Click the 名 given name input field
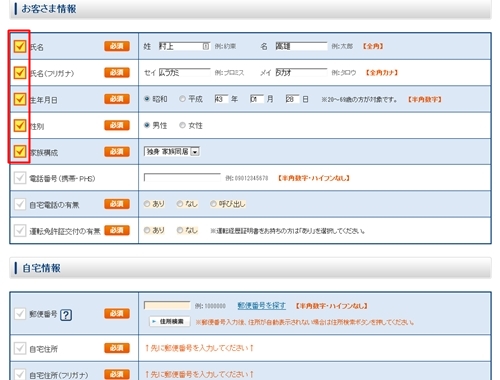 (301, 46)
